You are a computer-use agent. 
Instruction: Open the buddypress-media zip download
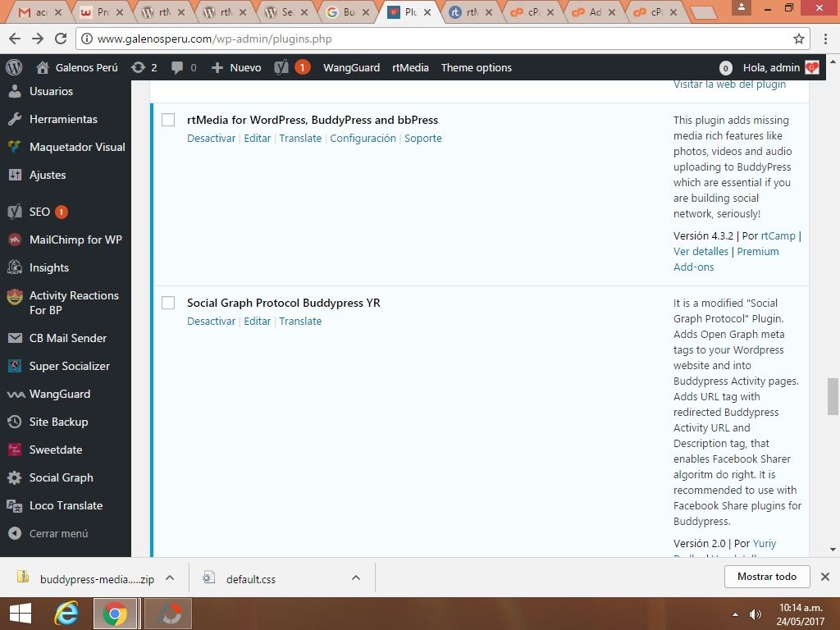[x=87, y=578]
